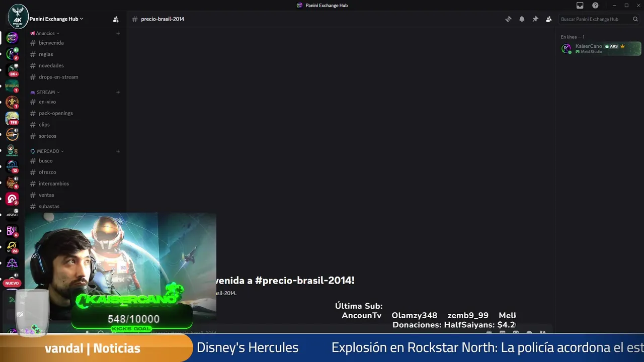
Task: Open the server with 26 badge
Action: [12, 247]
